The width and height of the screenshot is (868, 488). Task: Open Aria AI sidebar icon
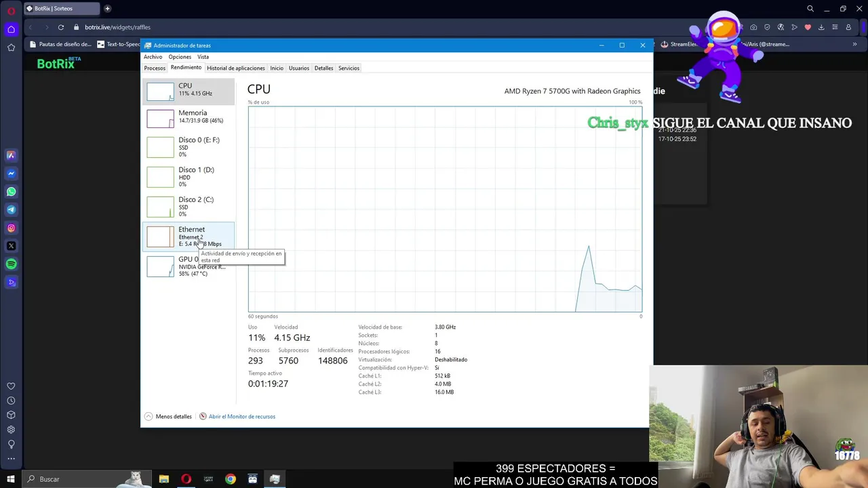click(11, 155)
